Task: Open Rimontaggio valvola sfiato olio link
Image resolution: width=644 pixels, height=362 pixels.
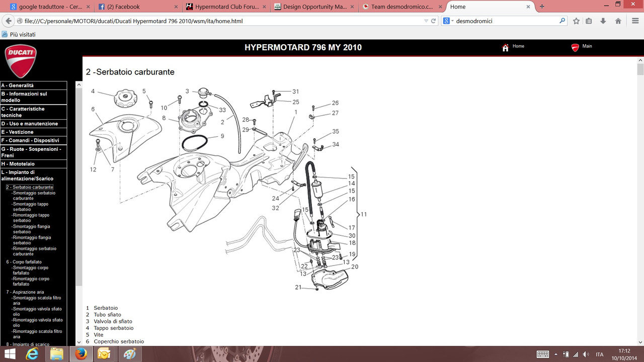Action: [x=37, y=322]
